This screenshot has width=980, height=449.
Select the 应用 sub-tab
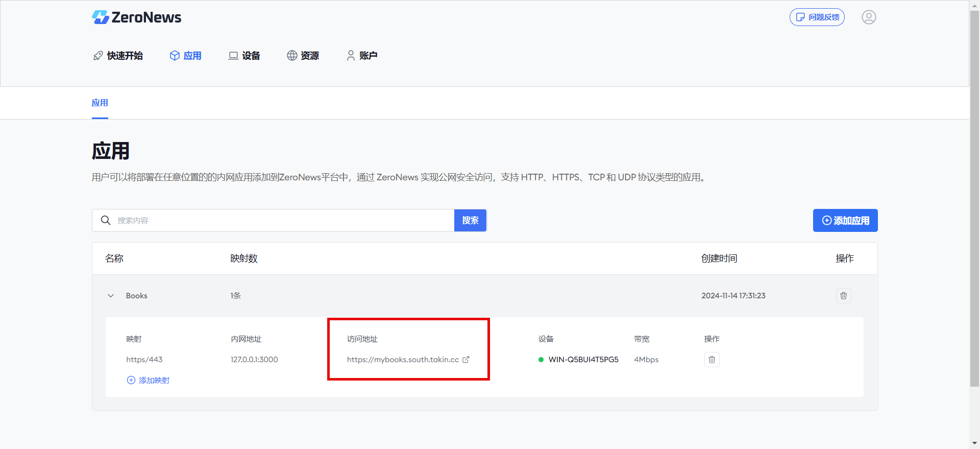click(100, 103)
